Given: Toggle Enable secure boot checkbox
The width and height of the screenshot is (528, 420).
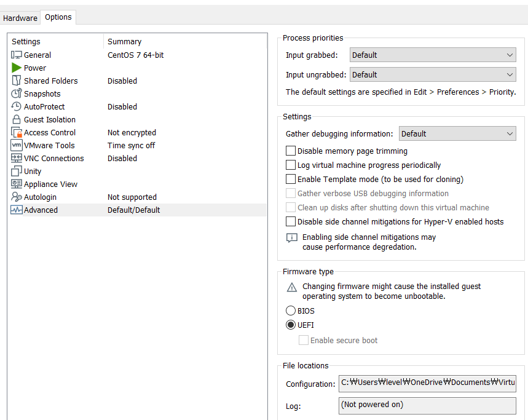Looking at the screenshot, I should (x=304, y=340).
